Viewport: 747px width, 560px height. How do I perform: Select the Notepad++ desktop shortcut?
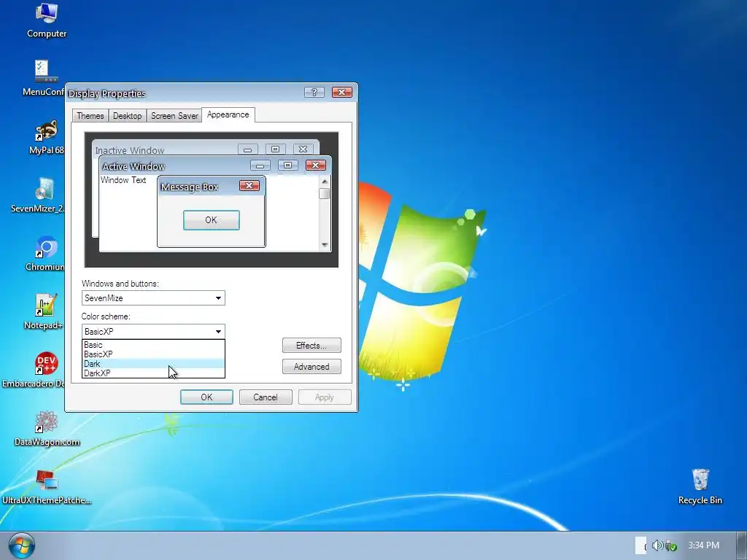pyautogui.click(x=44, y=312)
